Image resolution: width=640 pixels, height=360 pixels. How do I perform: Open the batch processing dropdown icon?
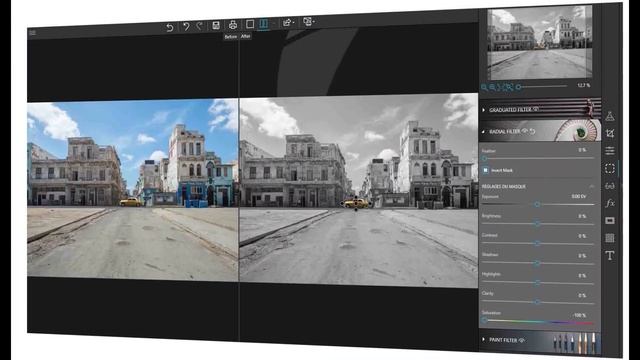pos(308,21)
